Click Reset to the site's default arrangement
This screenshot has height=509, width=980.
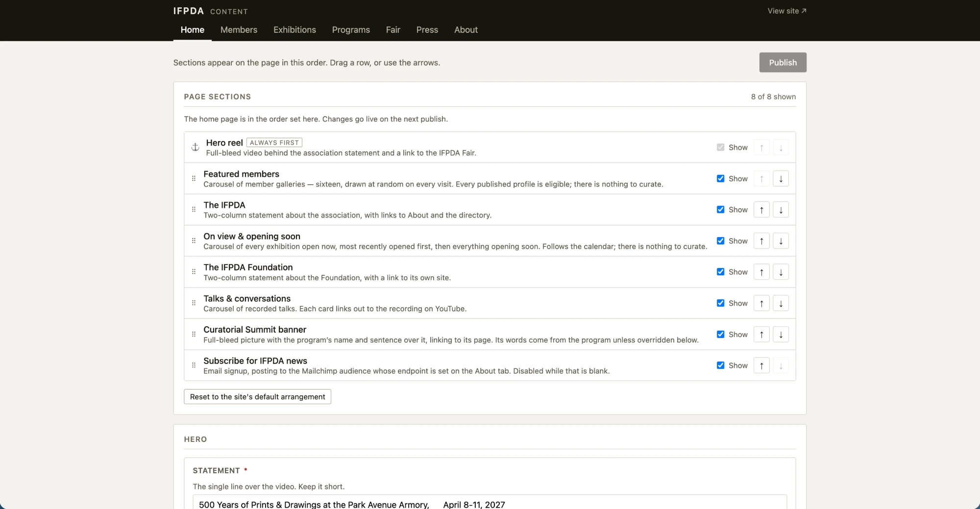pyautogui.click(x=257, y=397)
